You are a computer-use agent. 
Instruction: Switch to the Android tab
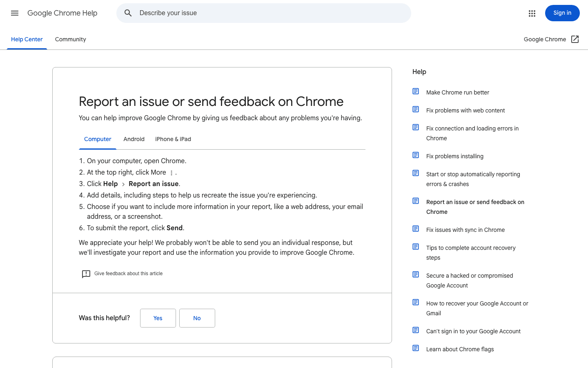coord(134,139)
